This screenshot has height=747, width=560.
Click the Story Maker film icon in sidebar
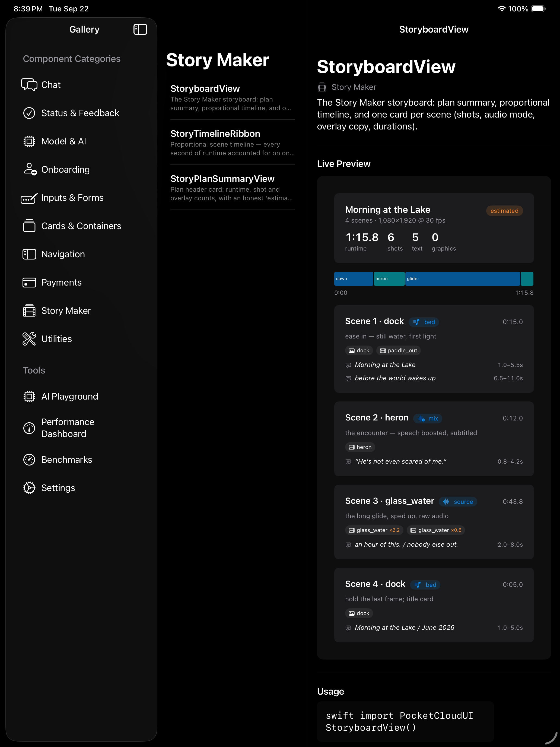(x=29, y=311)
